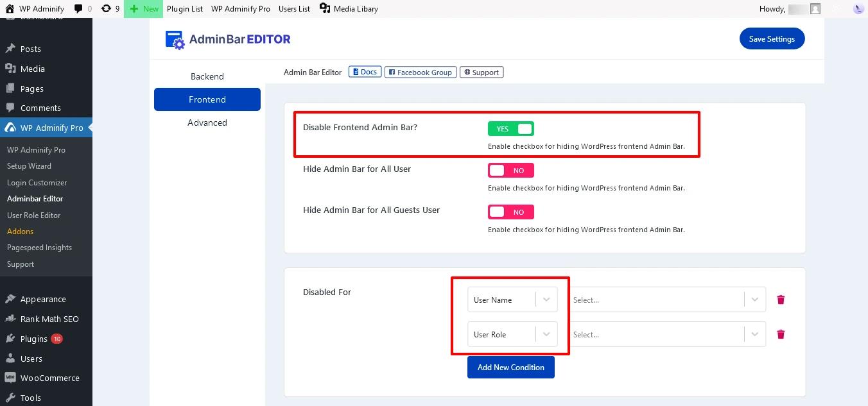
Task: Open User Role Editor in sidebar submenu
Action: point(33,216)
